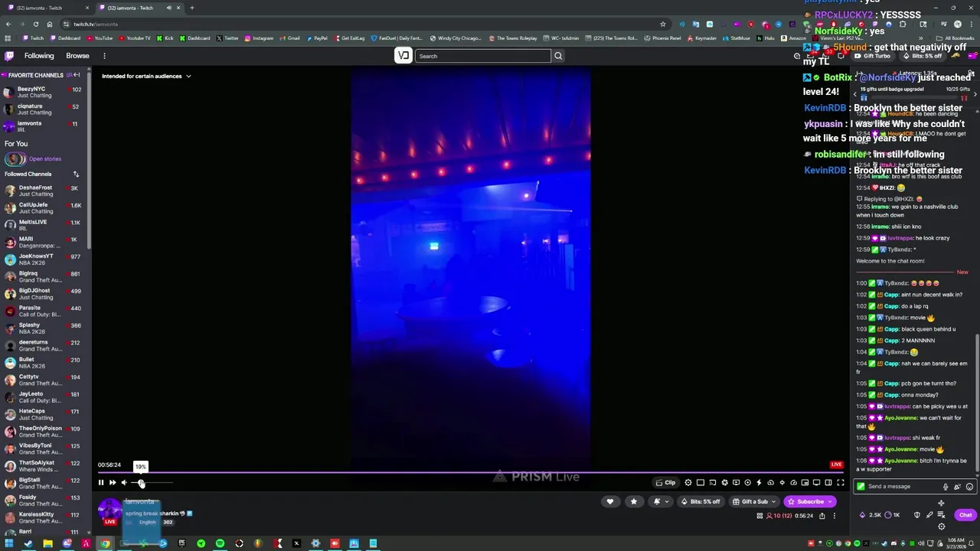Open JoeKnowsYT channel in sidebar
Screen dimensions: 980x551
point(44,259)
